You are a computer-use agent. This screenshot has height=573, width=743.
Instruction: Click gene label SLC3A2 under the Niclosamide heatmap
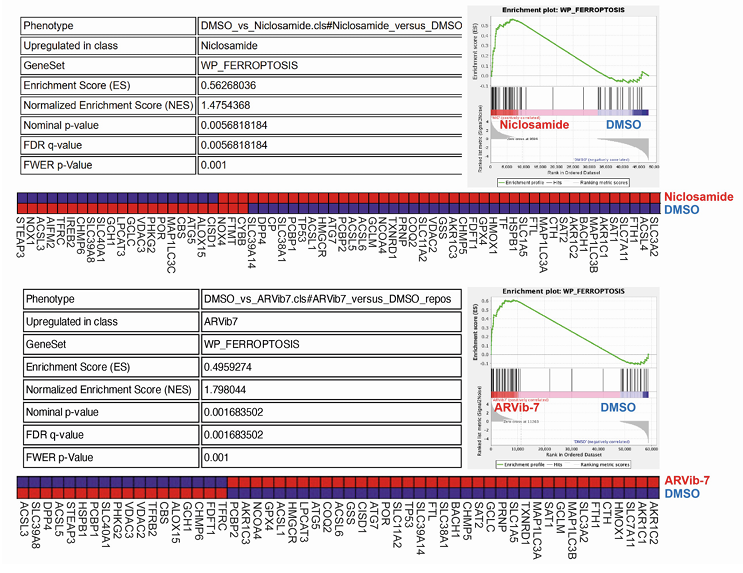(654, 236)
